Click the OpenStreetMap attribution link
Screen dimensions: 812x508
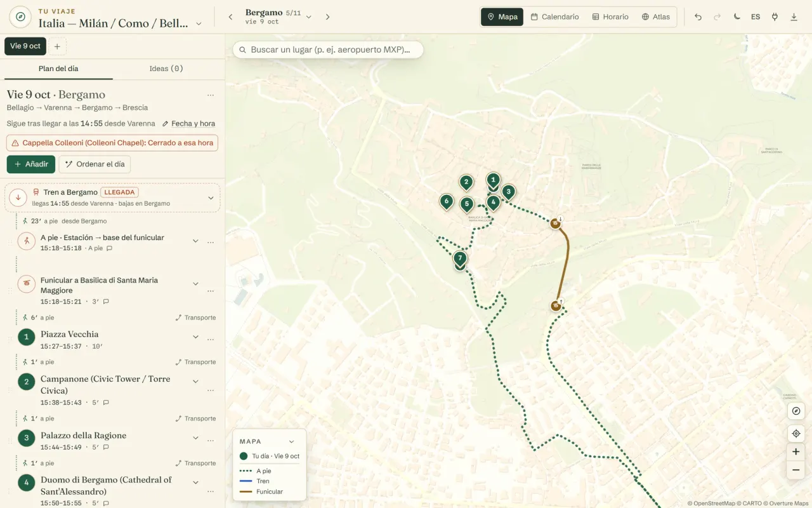(711, 504)
